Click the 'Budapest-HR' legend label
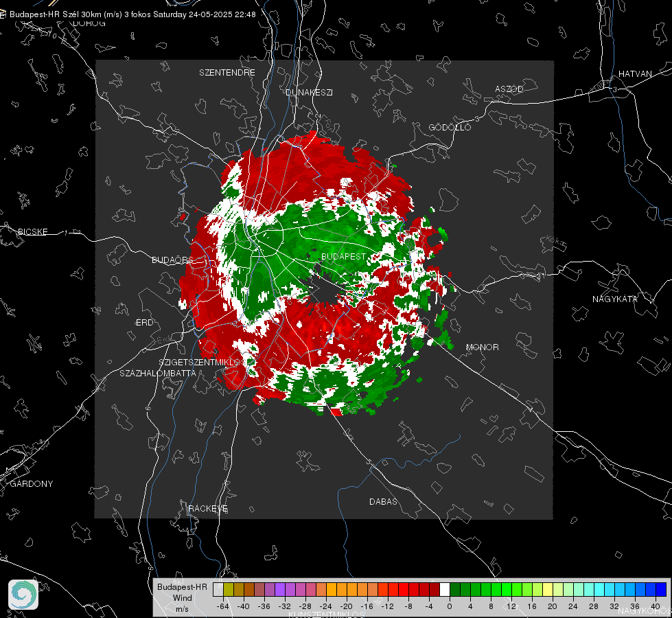The height and width of the screenshot is (618, 672). pos(182,587)
